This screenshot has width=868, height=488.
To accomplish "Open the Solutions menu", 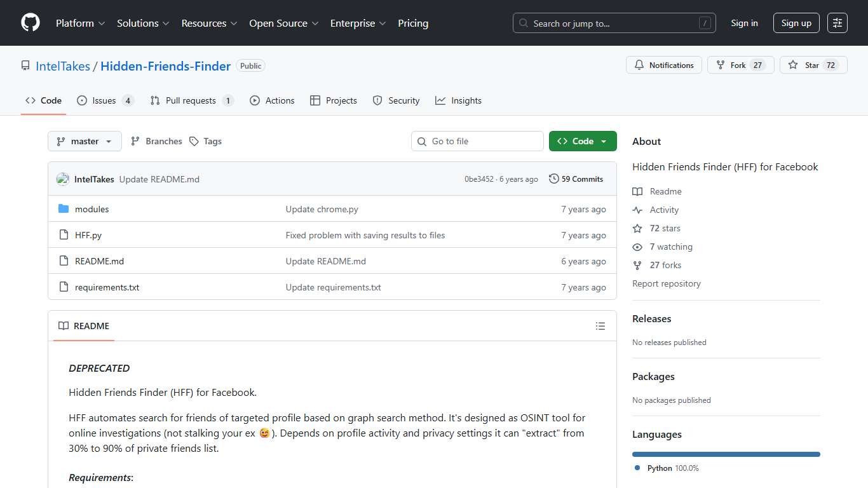I will tap(142, 23).
